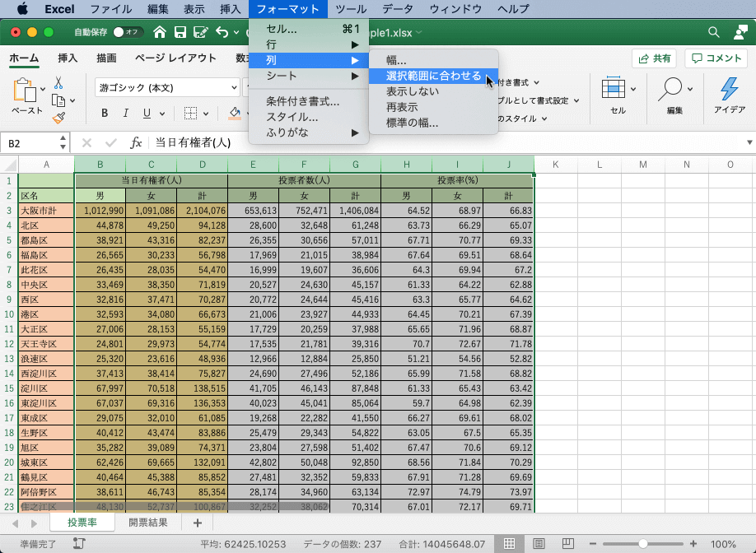
Task: Click the Borders icon
Action: (x=190, y=114)
